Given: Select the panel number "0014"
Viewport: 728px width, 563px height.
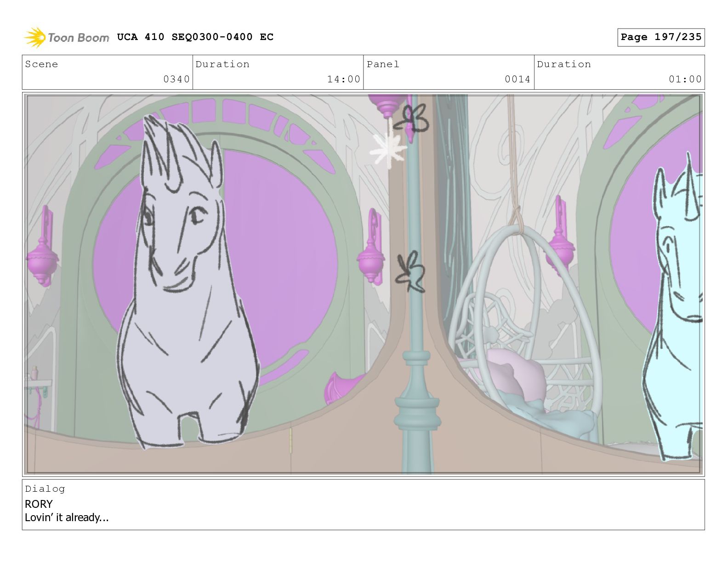Looking at the screenshot, I should click(x=518, y=79).
